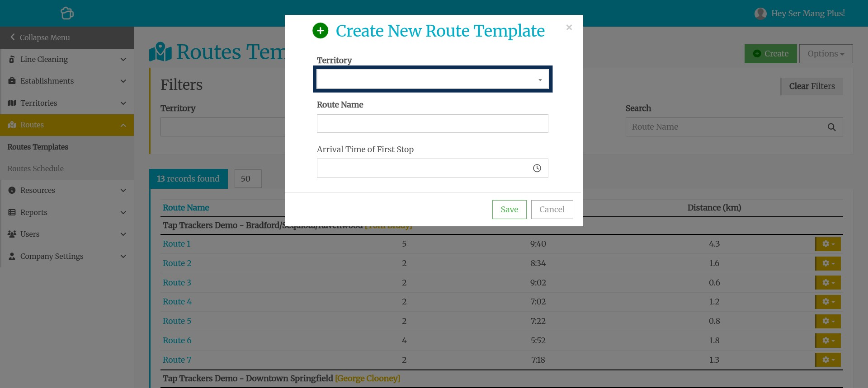Viewport: 868px width, 388px height.
Task: Open Routes Templates submenu item
Action: pyautogui.click(x=38, y=147)
